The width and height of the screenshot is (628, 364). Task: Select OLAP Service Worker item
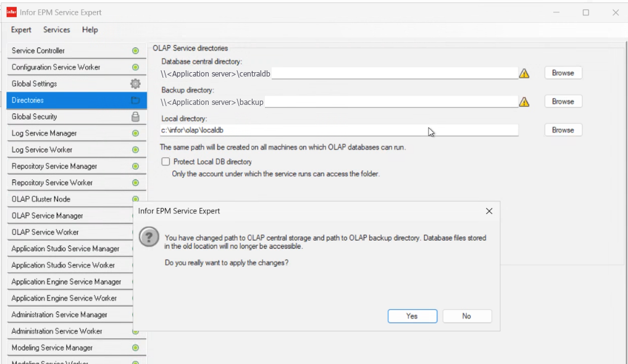(70, 232)
